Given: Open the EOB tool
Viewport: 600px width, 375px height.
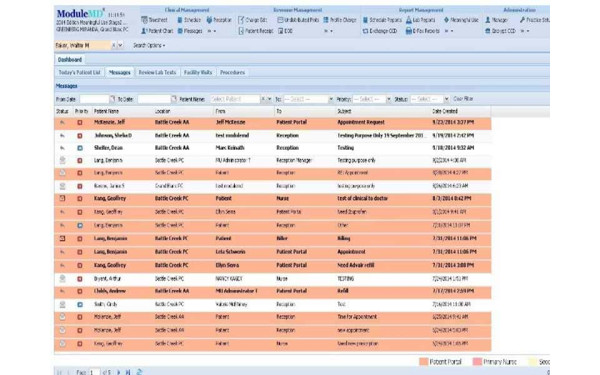Looking at the screenshot, I should 285,31.
